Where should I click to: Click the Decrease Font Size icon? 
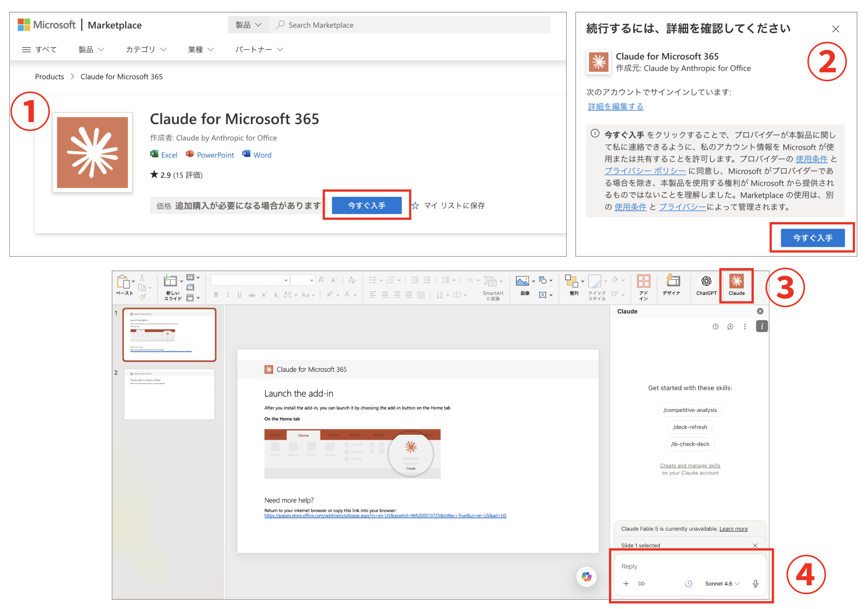coord(334,280)
